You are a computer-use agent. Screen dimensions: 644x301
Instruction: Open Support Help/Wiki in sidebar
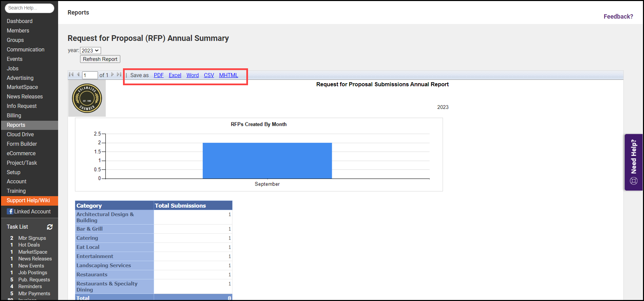28,200
